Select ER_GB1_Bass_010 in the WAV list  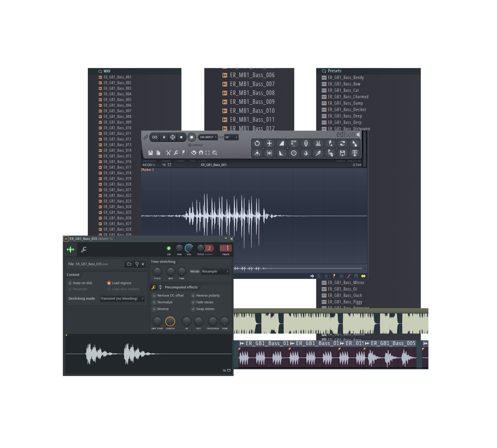click(117, 128)
